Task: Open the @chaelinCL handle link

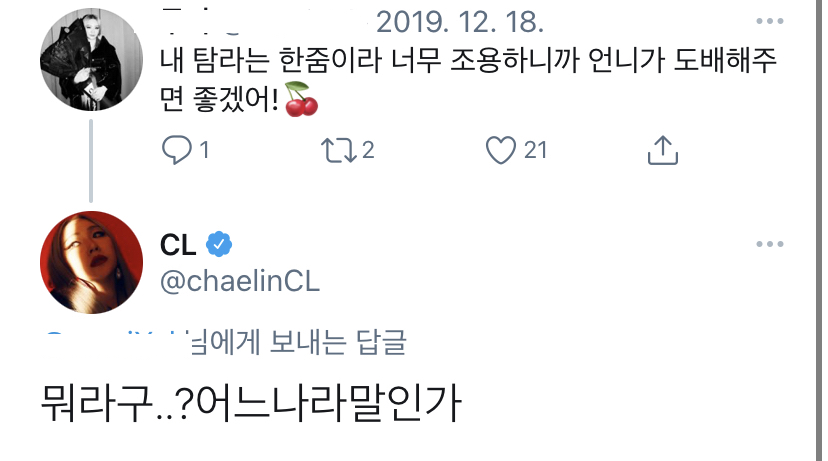Action: tap(239, 281)
